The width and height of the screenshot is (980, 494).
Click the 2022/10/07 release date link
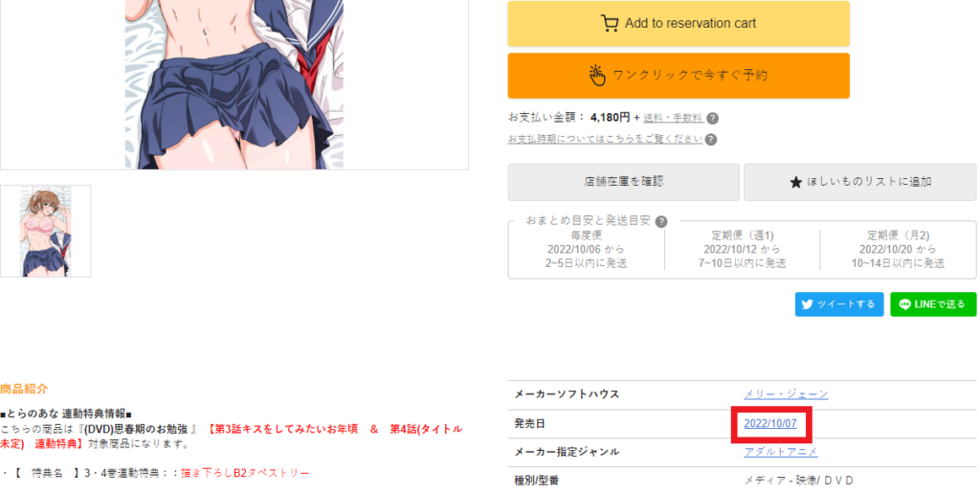tap(770, 423)
